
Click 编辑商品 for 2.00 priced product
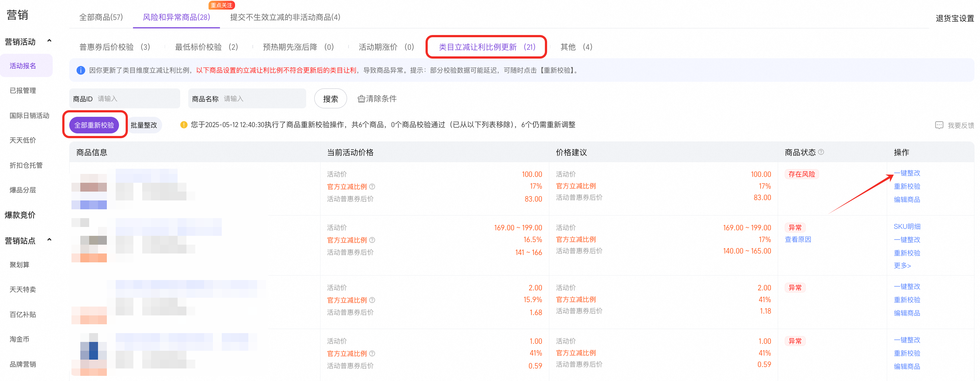[907, 313]
